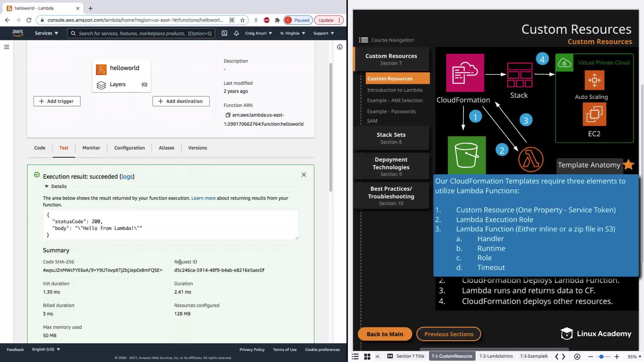Click the Course Navigation list icon
The image size is (644, 362).
tap(363, 40)
